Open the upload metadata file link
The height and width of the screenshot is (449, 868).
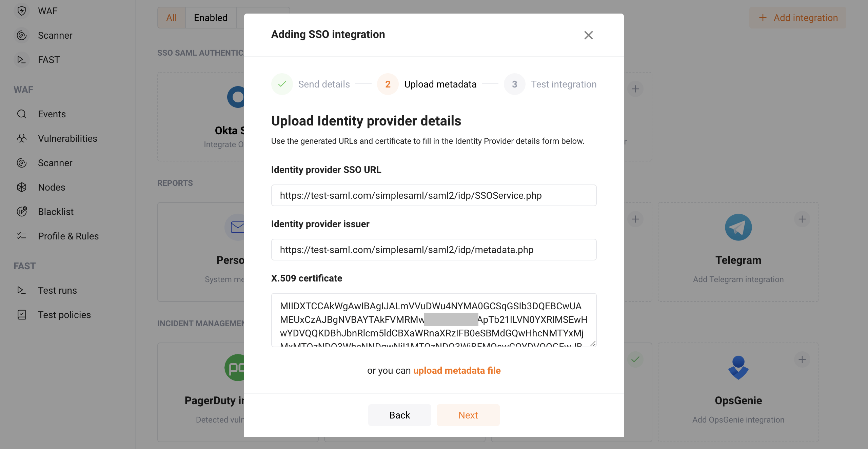click(x=456, y=370)
